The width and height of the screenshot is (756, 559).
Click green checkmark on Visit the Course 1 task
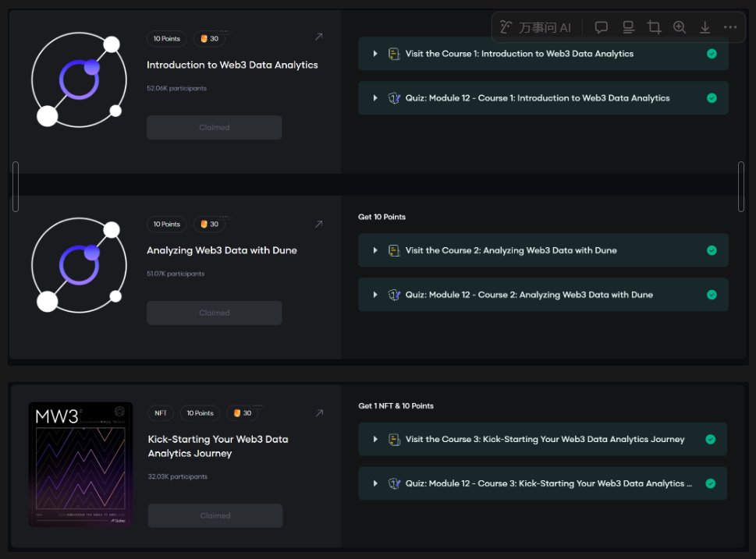pos(712,54)
